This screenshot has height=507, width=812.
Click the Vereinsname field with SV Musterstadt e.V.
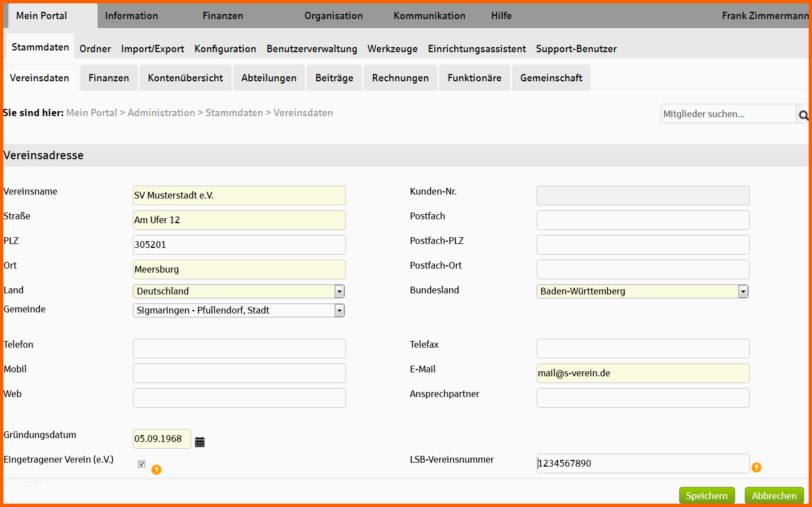[x=239, y=195]
